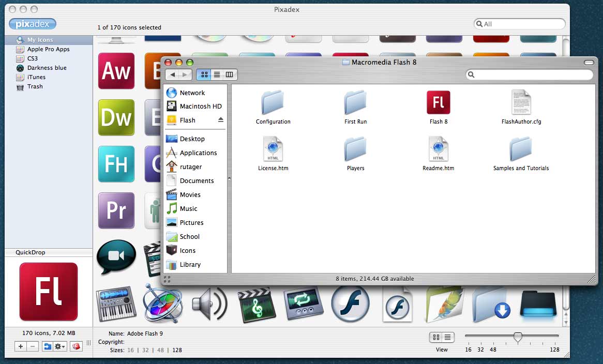Select the download arrow folder icon
The image size is (603, 364).
(x=491, y=305)
